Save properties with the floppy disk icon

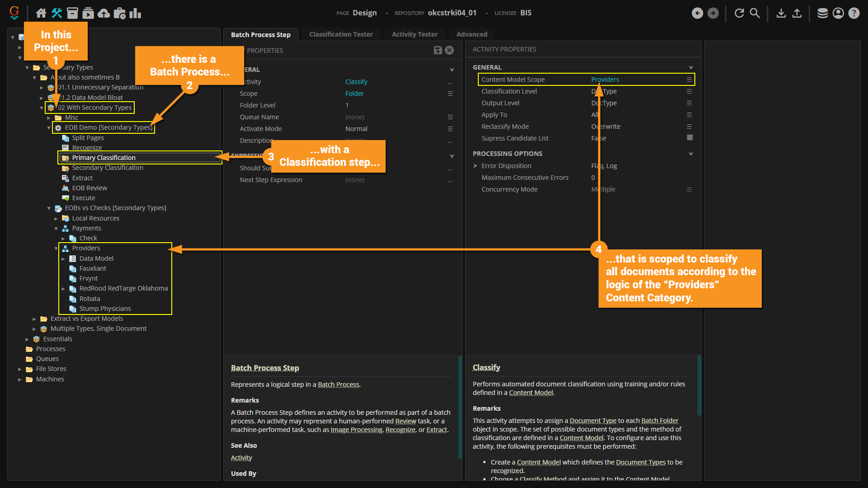point(438,50)
